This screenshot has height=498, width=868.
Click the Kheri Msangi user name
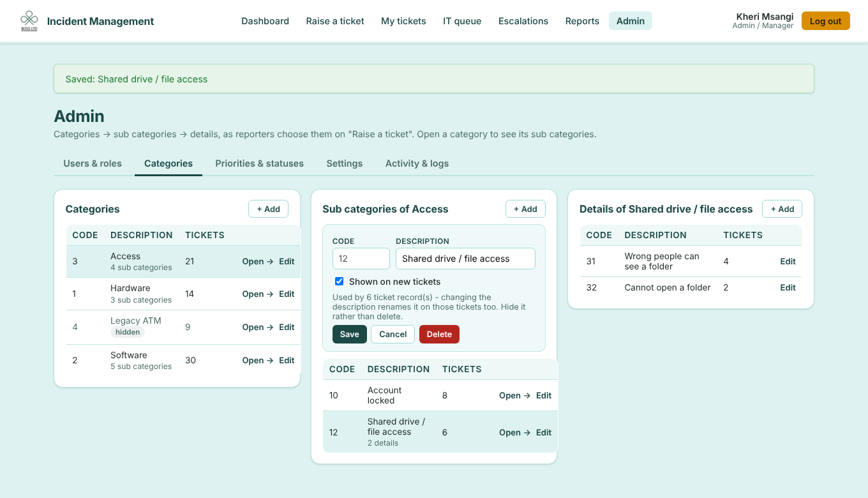pos(765,17)
